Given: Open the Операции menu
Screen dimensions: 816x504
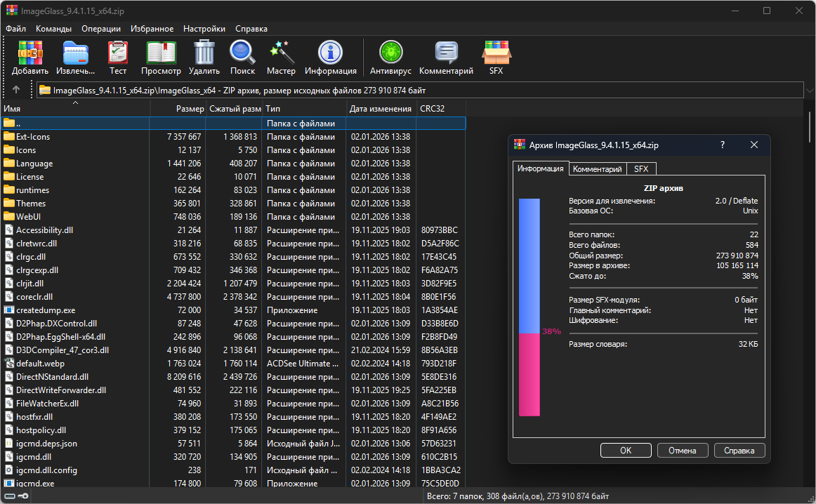Looking at the screenshot, I should 100,29.
